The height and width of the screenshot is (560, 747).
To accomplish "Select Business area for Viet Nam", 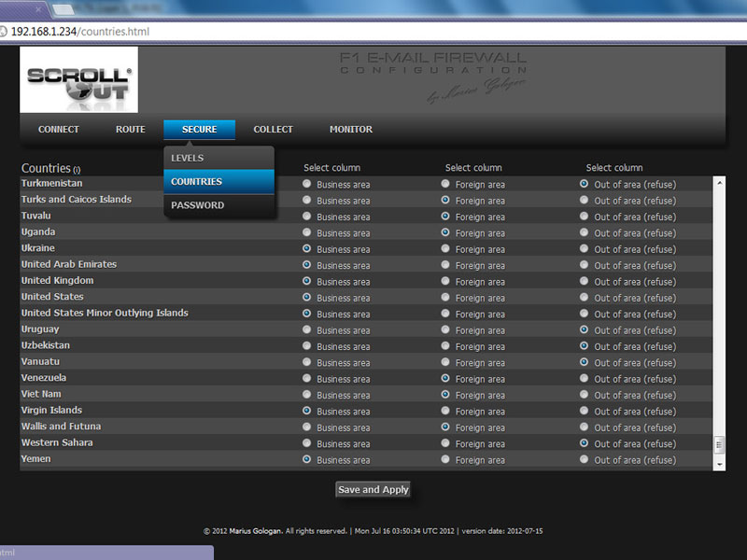I will tap(307, 395).
